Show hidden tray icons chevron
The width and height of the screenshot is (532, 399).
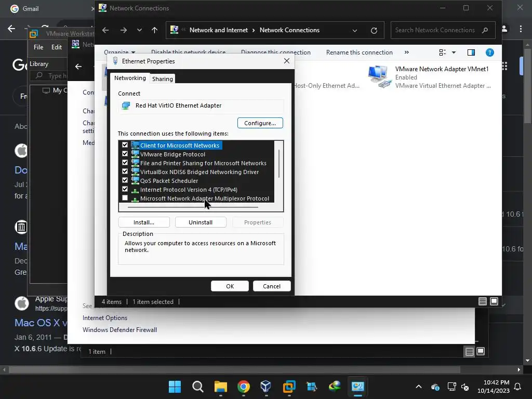419,387
